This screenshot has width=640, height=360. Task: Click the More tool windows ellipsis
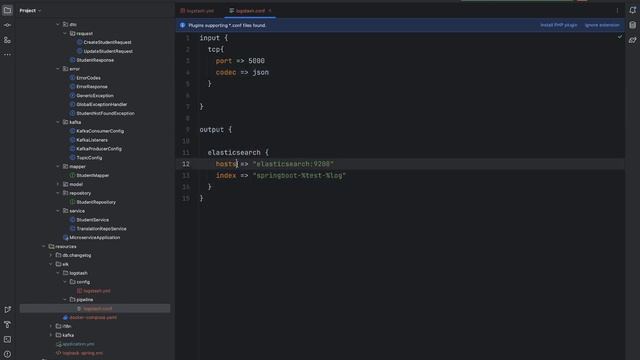(7, 54)
